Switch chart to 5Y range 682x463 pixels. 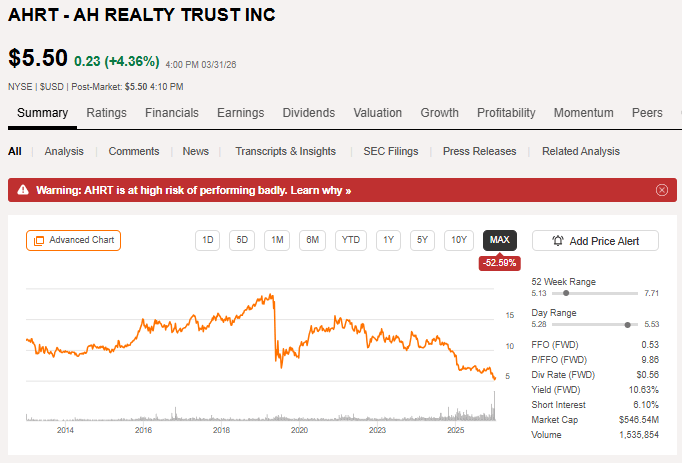[423, 240]
